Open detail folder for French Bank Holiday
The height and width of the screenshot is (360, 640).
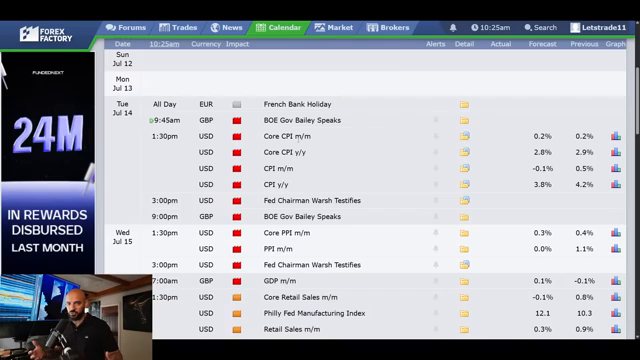[464, 104]
